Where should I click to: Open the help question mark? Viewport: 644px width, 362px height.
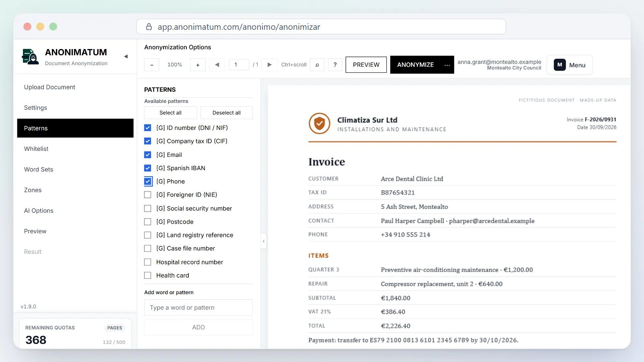[x=335, y=65]
